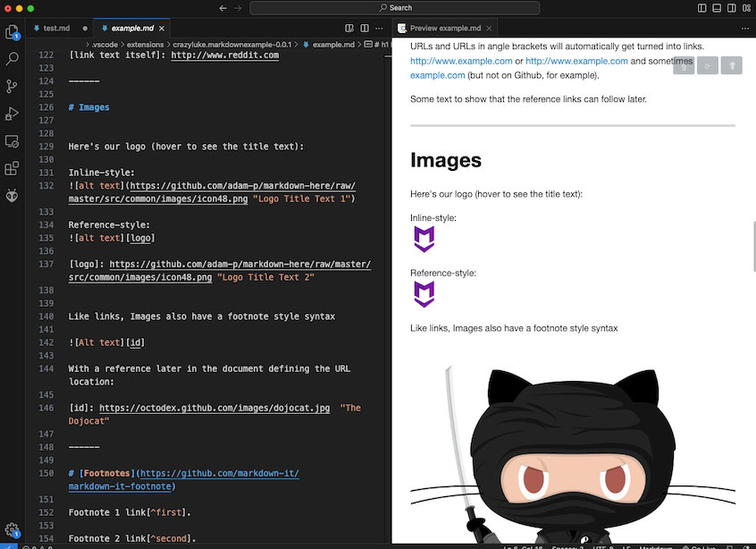756x549 pixels.
Task: Click the scroll-to-top arrow button in preview
Action: click(x=731, y=65)
